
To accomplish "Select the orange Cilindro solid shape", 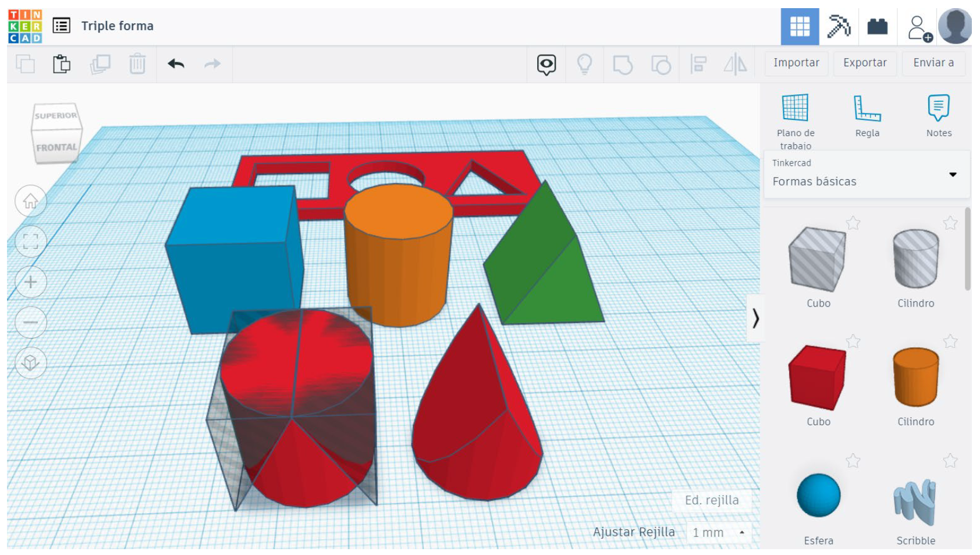I will 915,378.
